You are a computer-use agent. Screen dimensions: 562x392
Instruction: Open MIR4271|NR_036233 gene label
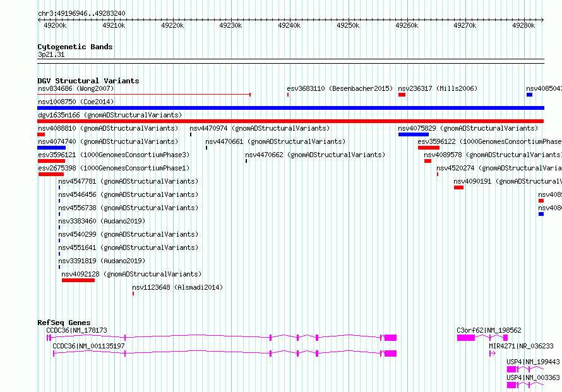(521, 346)
